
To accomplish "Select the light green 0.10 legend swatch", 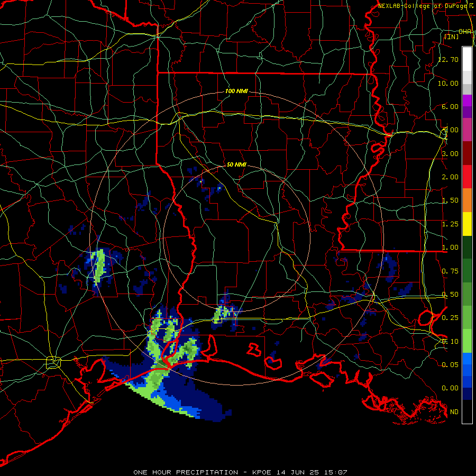I will pos(467,341).
